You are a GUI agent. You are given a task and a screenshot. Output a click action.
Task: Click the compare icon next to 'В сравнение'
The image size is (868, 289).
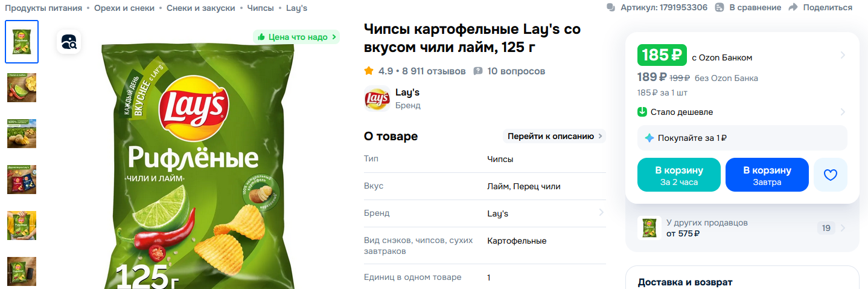(x=720, y=7)
